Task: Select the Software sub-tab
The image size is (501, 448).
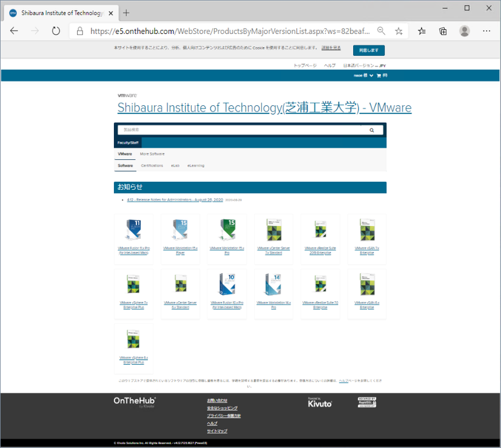Action: point(125,165)
